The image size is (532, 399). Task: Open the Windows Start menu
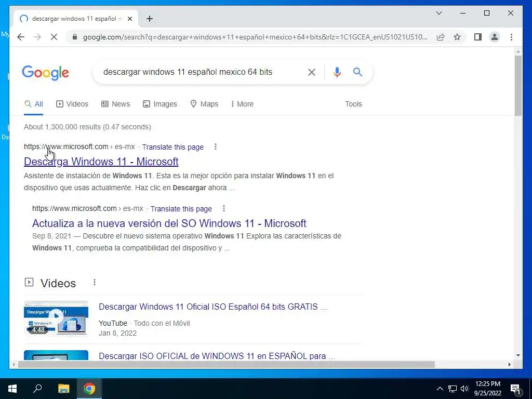(x=12, y=389)
